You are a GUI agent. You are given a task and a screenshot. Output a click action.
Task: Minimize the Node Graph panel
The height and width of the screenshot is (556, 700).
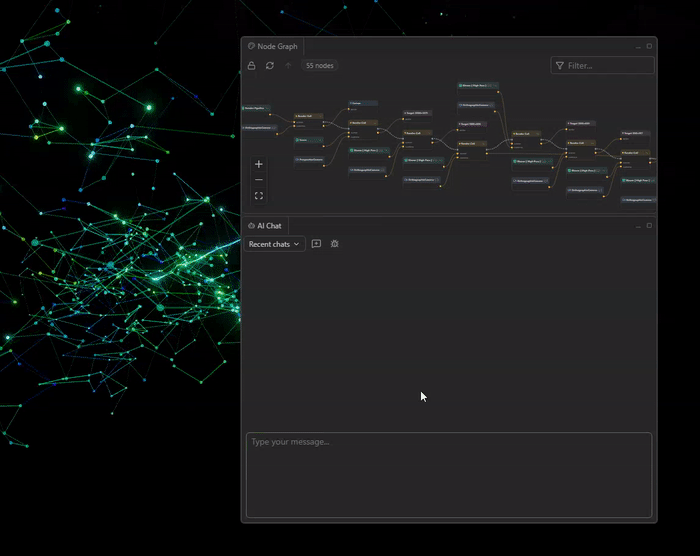pyautogui.click(x=638, y=46)
